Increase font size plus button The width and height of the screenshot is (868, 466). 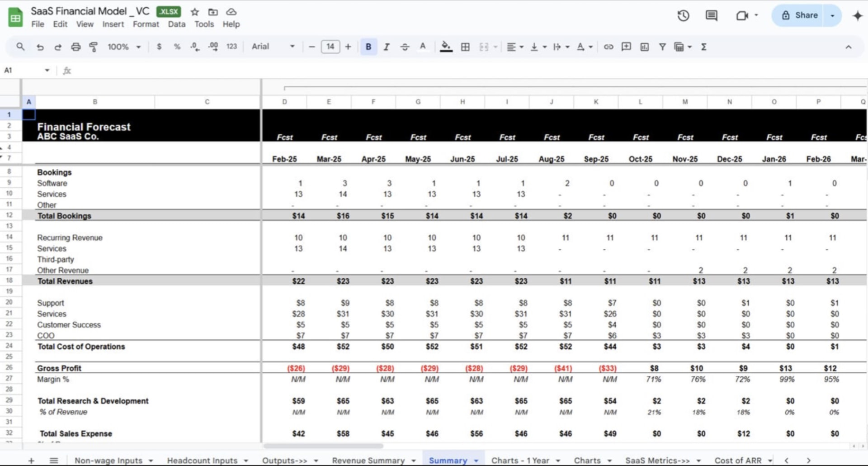(x=348, y=47)
